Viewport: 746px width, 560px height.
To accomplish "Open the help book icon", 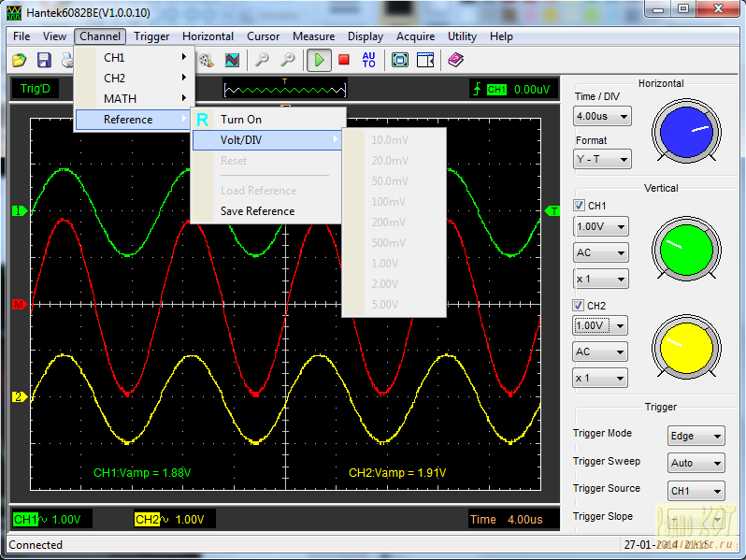I will point(454,60).
